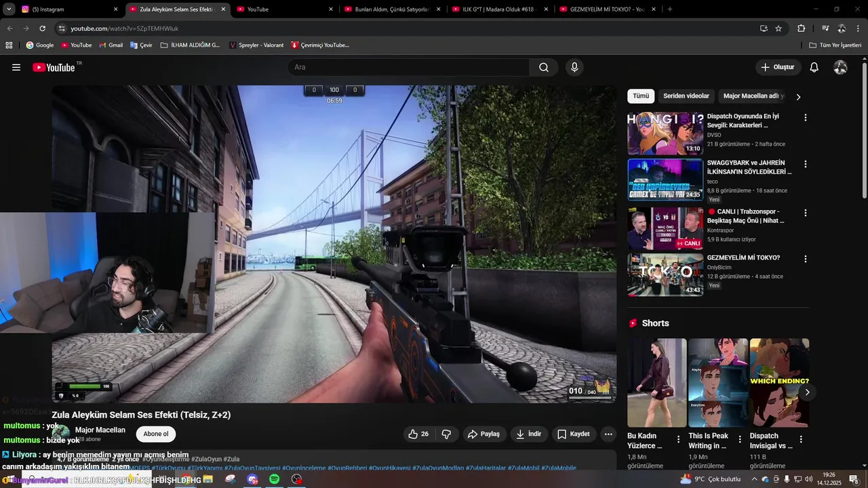Image resolution: width=868 pixels, height=488 pixels.
Task: Open the Tüm Yer İşaretleri folder
Action: (835, 45)
